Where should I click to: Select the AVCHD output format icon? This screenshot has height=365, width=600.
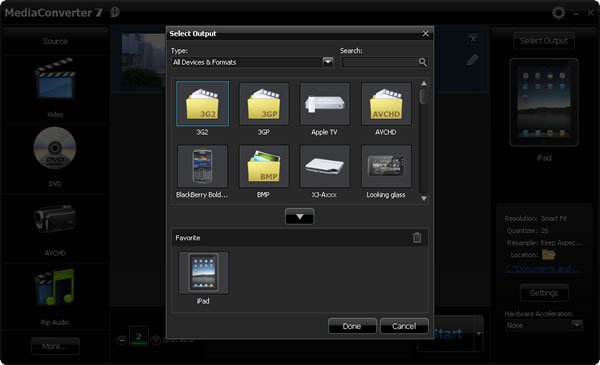tap(386, 104)
